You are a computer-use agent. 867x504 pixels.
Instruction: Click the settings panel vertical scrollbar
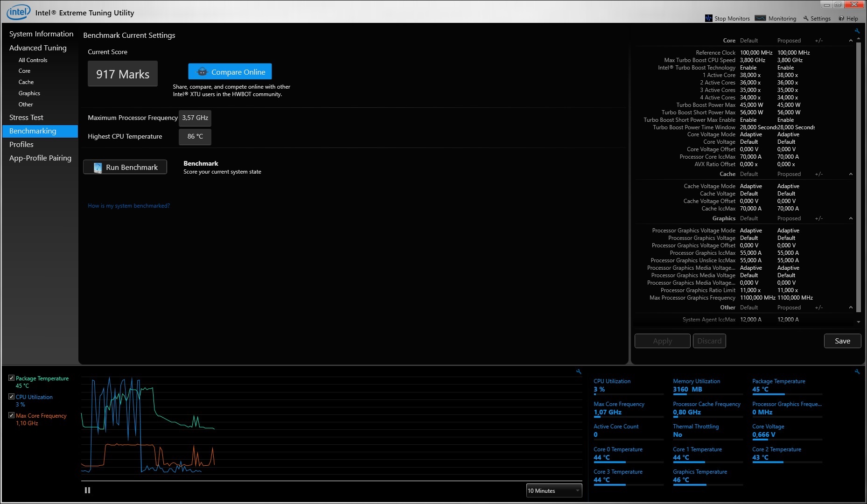(x=859, y=177)
